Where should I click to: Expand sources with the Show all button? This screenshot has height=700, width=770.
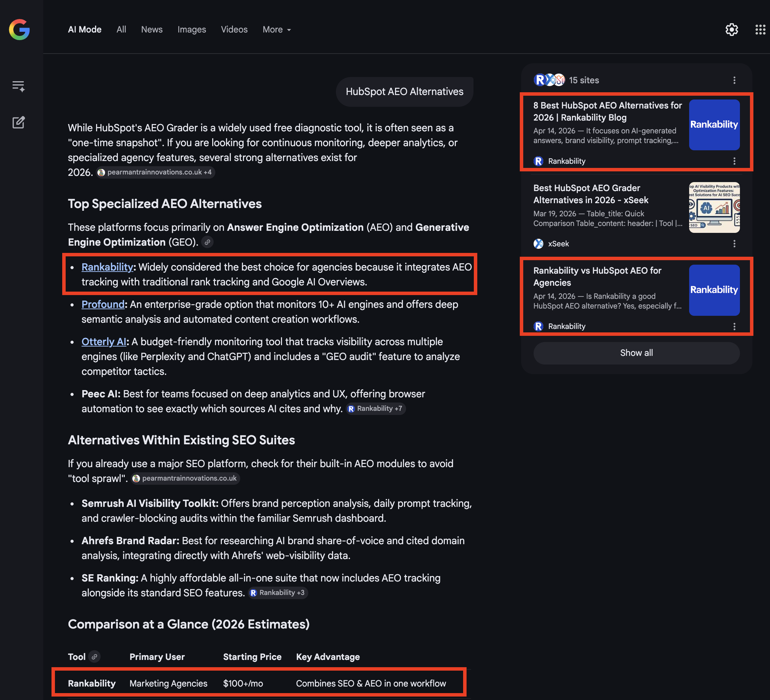pos(636,353)
